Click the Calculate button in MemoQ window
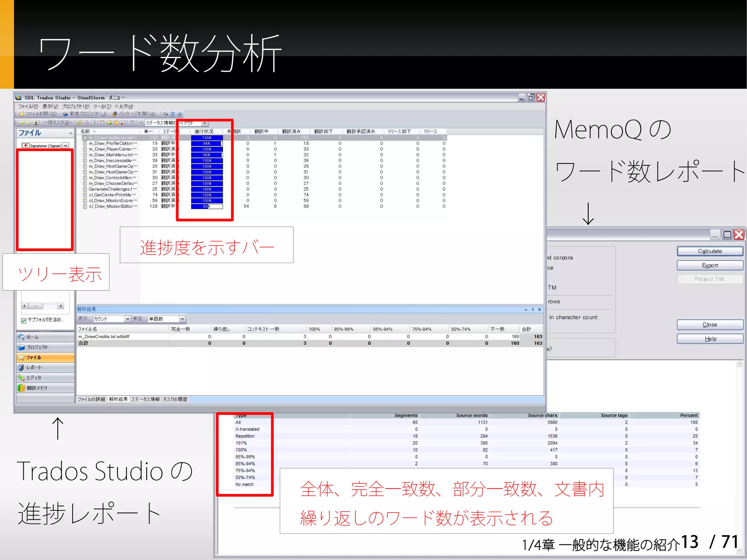 click(710, 251)
